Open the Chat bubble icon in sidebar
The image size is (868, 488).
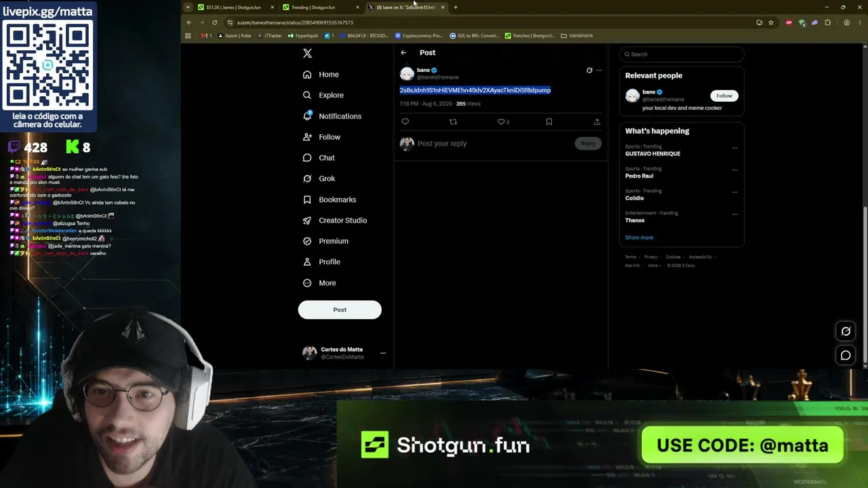307,158
